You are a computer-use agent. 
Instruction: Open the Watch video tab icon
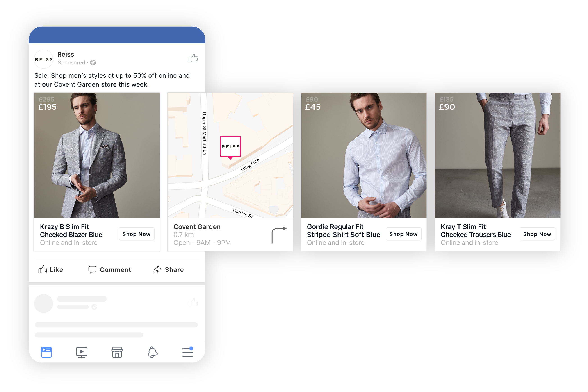point(82,352)
